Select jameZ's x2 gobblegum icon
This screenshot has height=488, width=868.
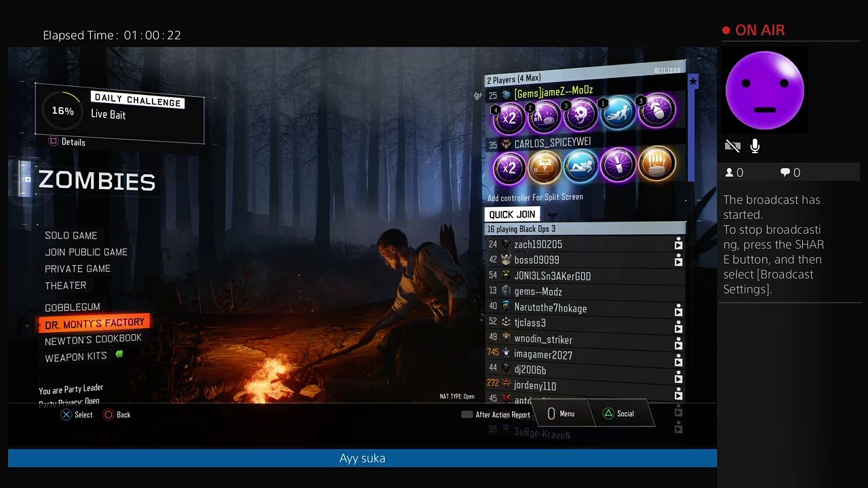509,117
